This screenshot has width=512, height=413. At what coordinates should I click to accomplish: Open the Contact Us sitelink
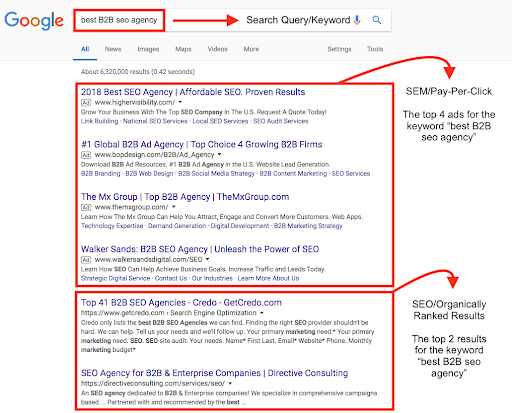coord(171,278)
